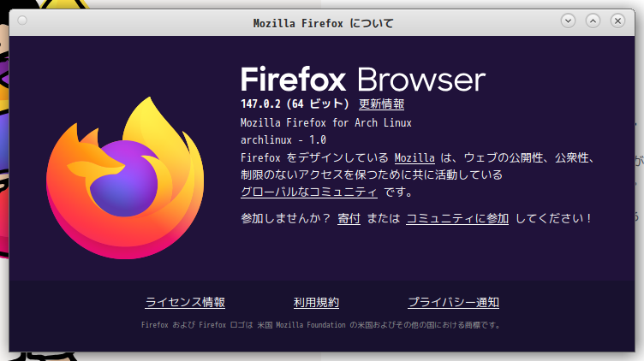The width and height of the screenshot is (644, 361).
Task: Maximize the dialog with the up-chevron button
Action: 593,21
